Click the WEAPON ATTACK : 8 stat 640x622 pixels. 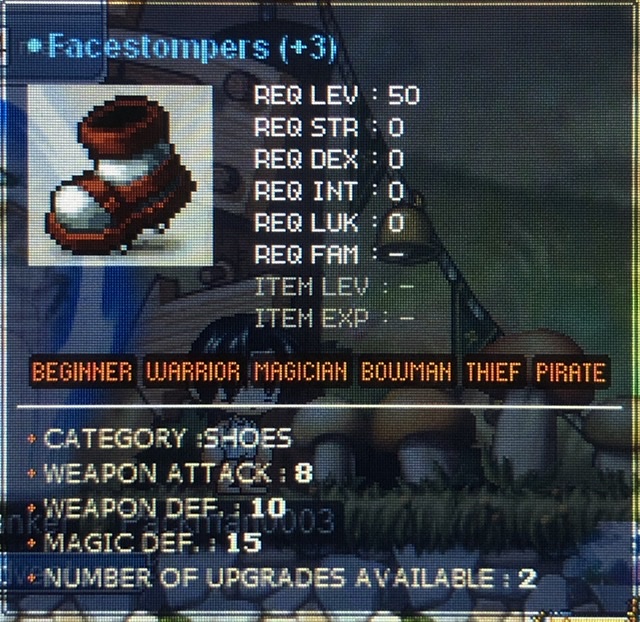point(178,473)
